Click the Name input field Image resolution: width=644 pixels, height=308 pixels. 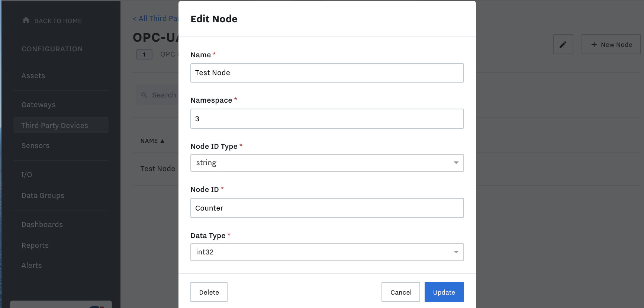point(327,73)
